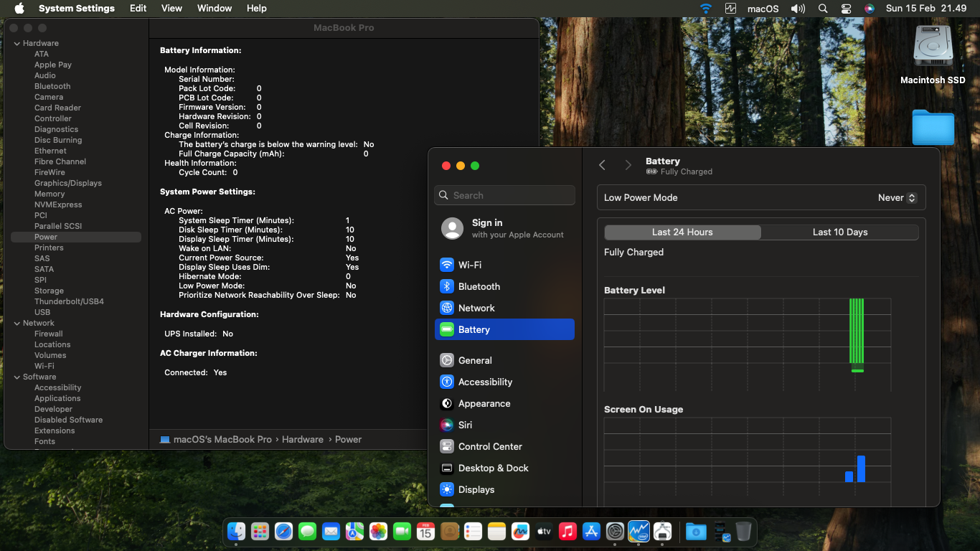Launch the App Store from the Dock
The height and width of the screenshot is (551, 980).
tap(591, 531)
